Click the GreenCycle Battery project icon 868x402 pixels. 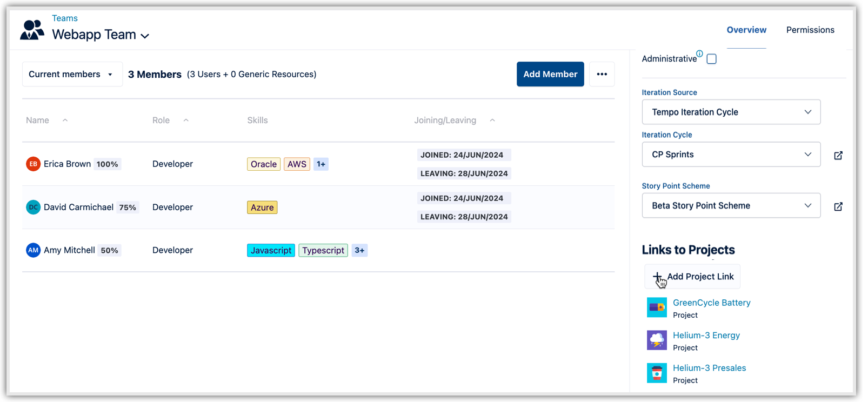pos(657,307)
